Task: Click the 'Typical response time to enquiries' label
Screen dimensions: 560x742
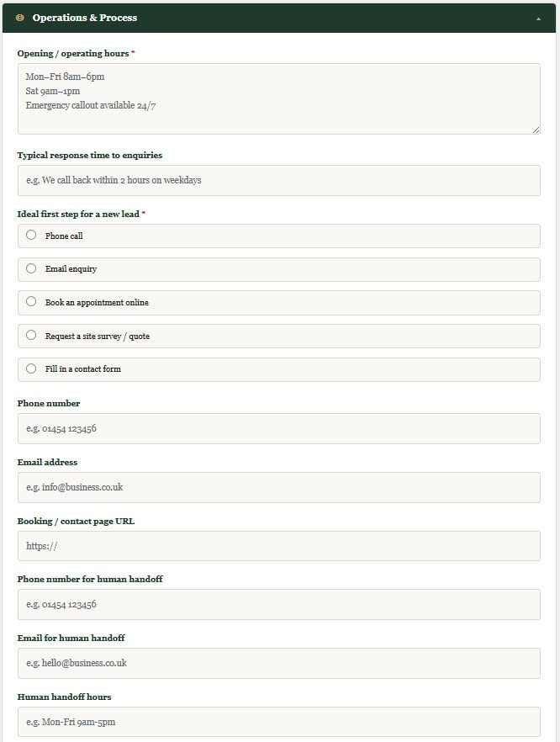Action: (90, 155)
